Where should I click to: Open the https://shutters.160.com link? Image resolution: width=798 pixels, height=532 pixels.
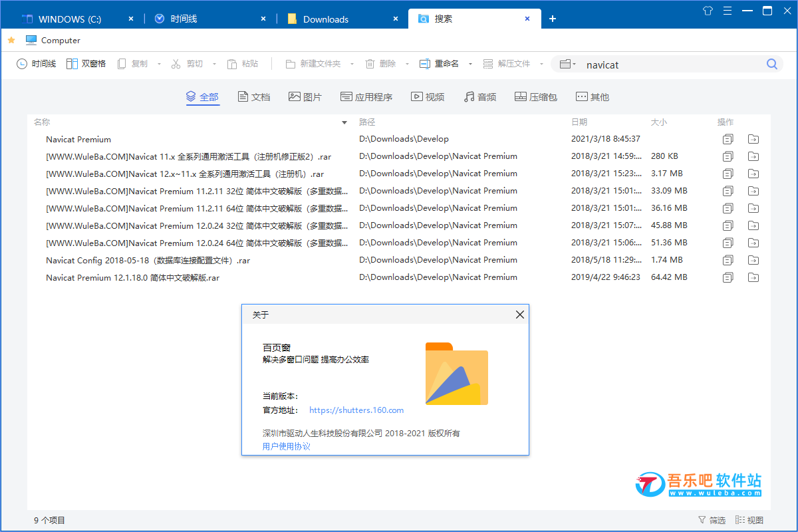pos(356,410)
